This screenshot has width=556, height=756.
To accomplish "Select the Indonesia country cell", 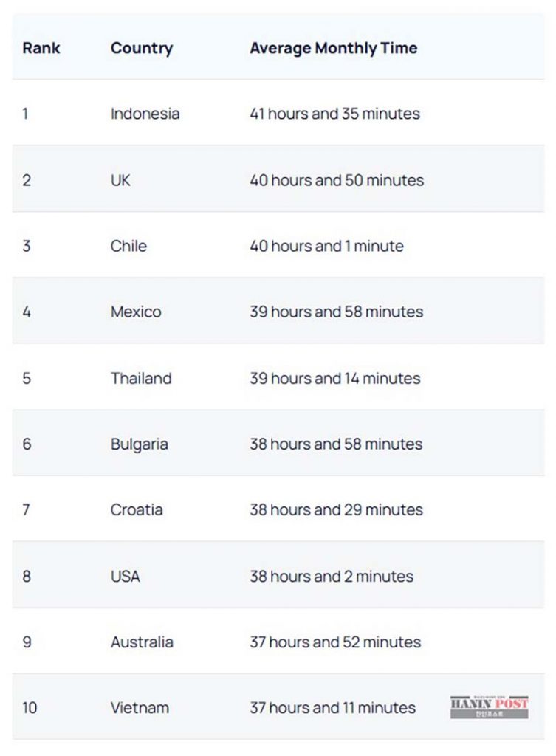I will click(x=145, y=114).
